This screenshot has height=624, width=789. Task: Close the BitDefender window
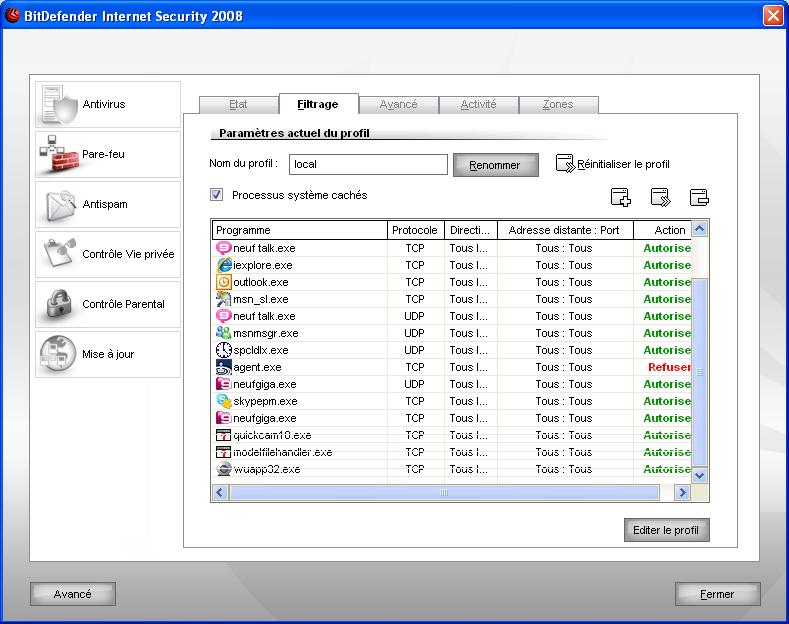coord(773,15)
